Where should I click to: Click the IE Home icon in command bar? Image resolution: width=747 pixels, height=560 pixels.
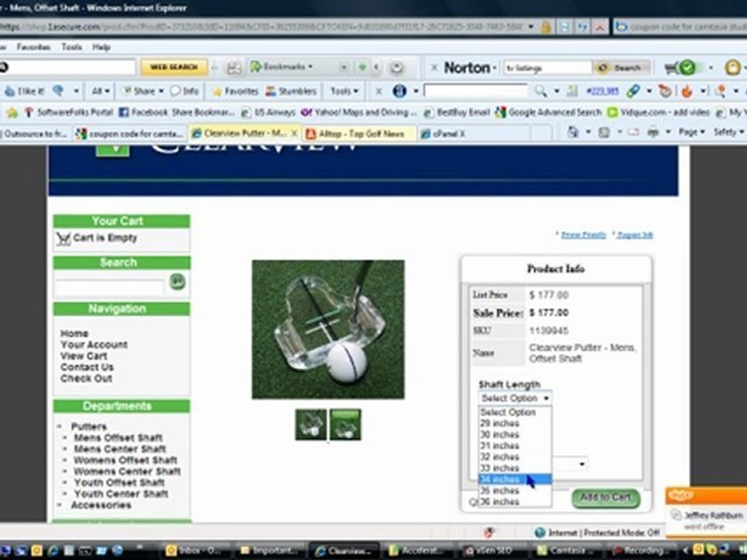573,132
